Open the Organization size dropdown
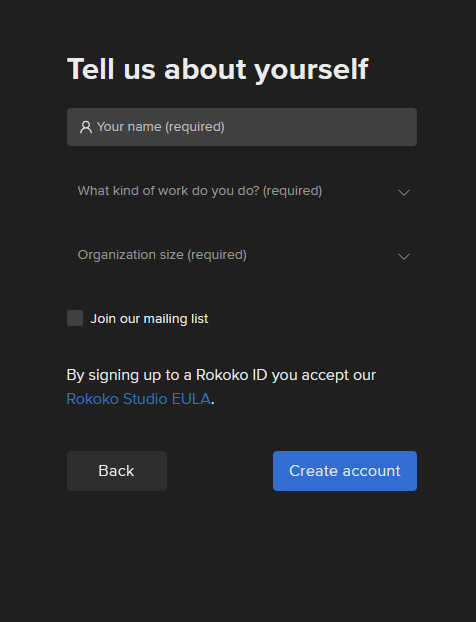 242,255
